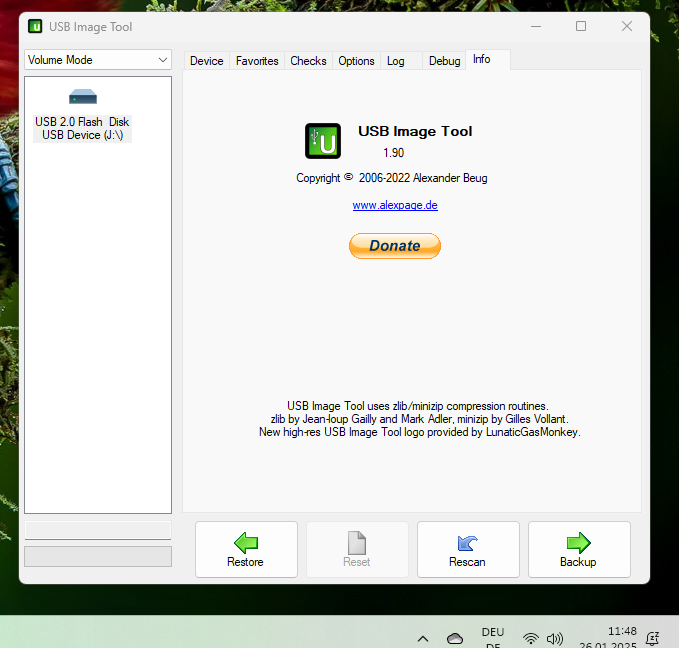Click the Donate button
The width and height of the screenshot is (679, 648).
coord(394,246)
